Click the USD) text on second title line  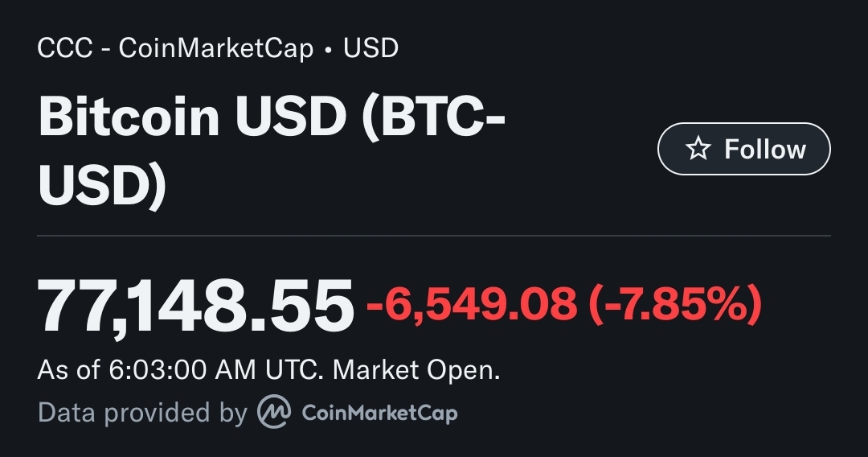[x=102, y=183]
